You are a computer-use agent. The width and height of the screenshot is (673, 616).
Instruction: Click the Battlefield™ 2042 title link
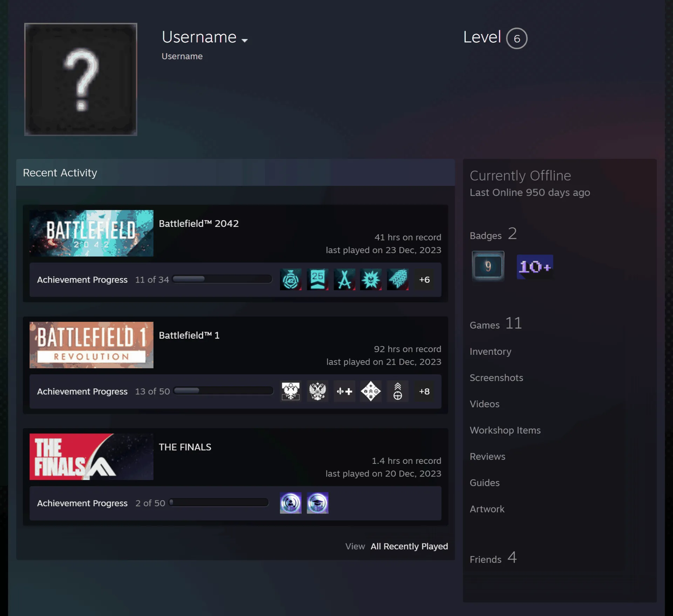tap(199, 223)
